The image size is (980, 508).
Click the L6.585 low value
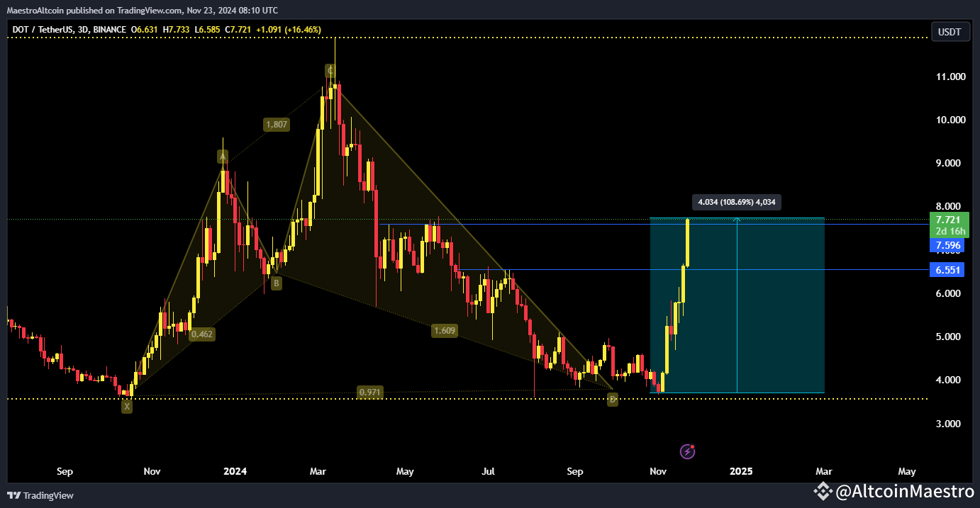click(x=208, y=30)
